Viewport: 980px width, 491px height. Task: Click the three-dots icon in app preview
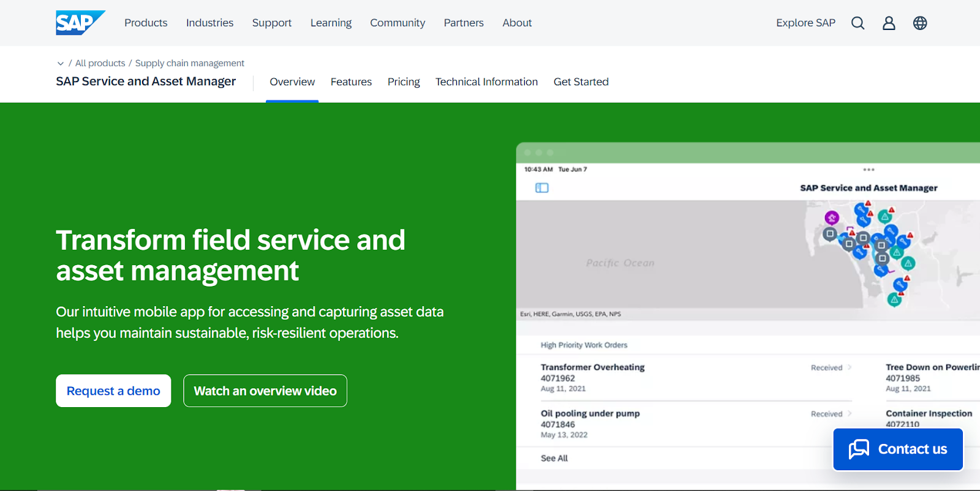tap(869, 170)
